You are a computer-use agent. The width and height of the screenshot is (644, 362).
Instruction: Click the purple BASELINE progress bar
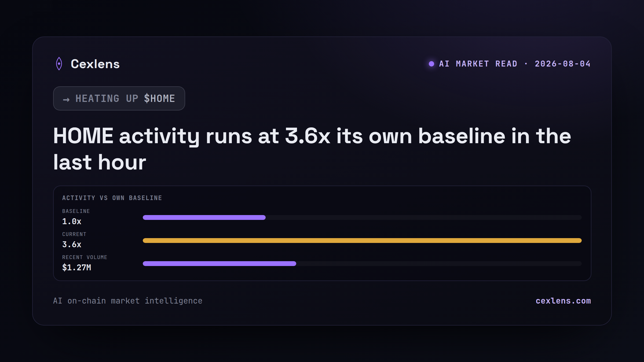(x=204, y=217)
